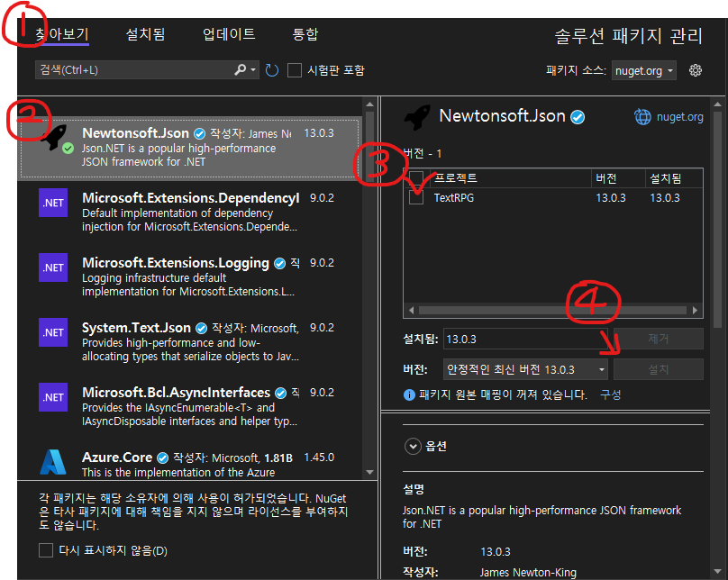
Task: Click the Microsoft.Extensions.DependencyInjection .NET icon
Action: point(53,203)
